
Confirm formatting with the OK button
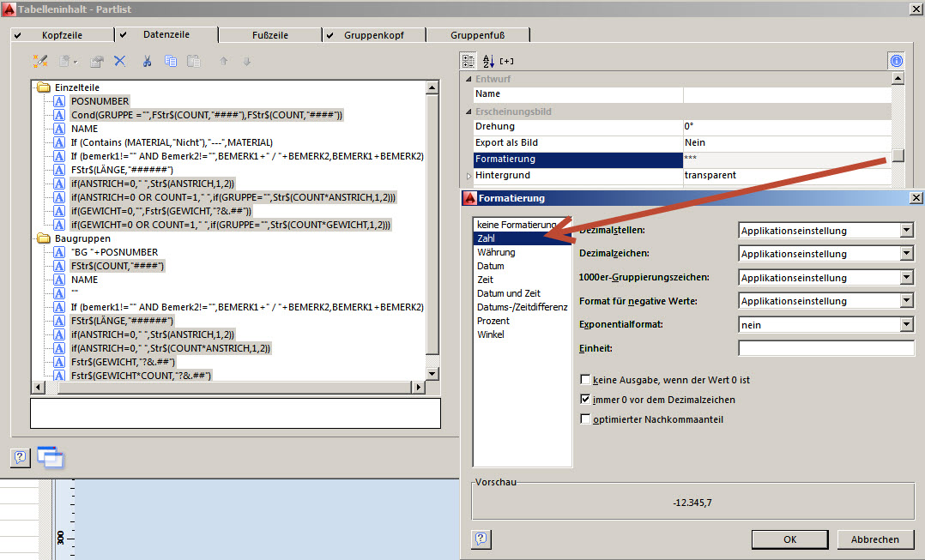click(x=790, y=539)
